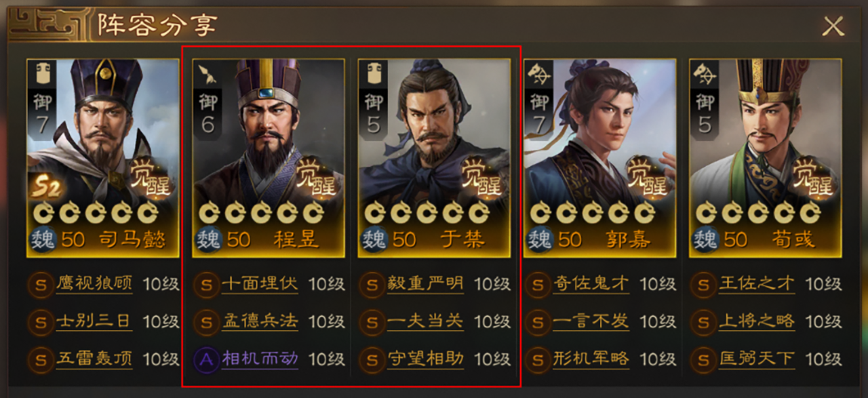Select the 司马懿 hero card portrait
Viewport: 868px width, 398px height.
(x=103, y=157)
